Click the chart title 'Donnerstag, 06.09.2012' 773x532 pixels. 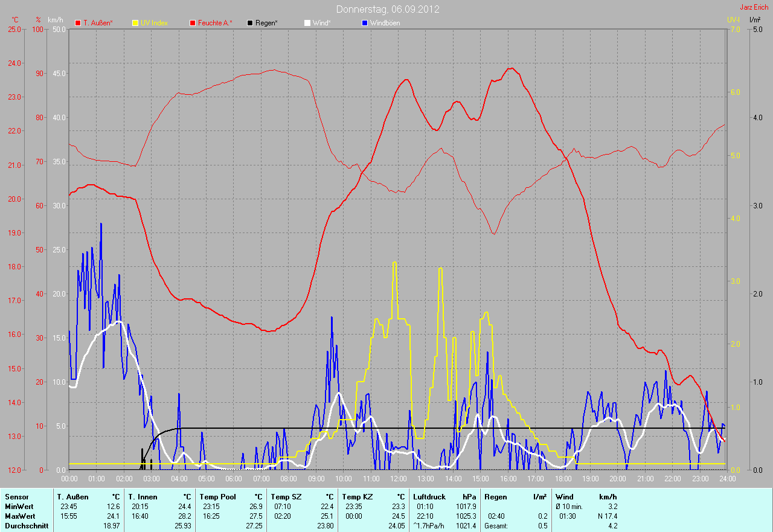click(388, 9)
